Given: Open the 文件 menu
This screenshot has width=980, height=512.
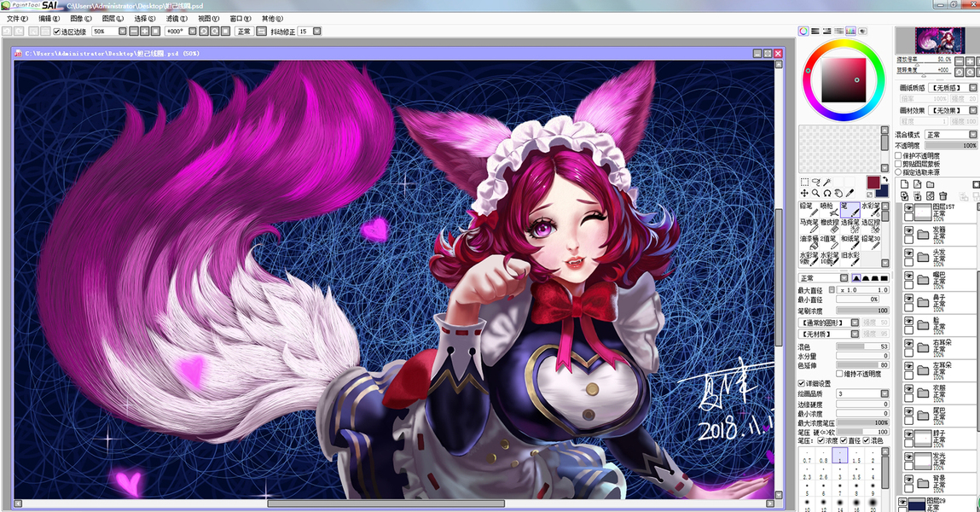Looking at the screenshot, I should (17, 19).
